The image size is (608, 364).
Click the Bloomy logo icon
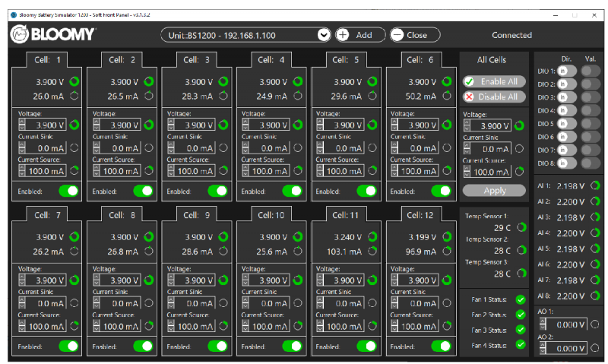(x=20, y=34)
